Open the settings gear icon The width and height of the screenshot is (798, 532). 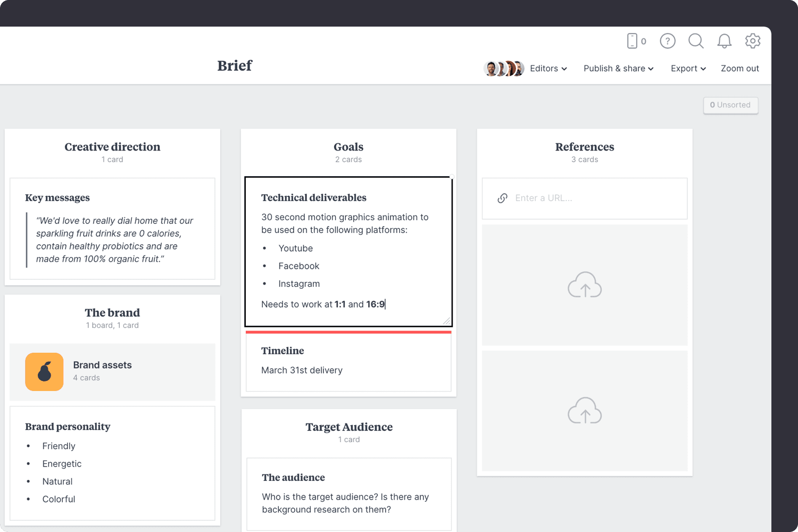(x=753, y=41)
